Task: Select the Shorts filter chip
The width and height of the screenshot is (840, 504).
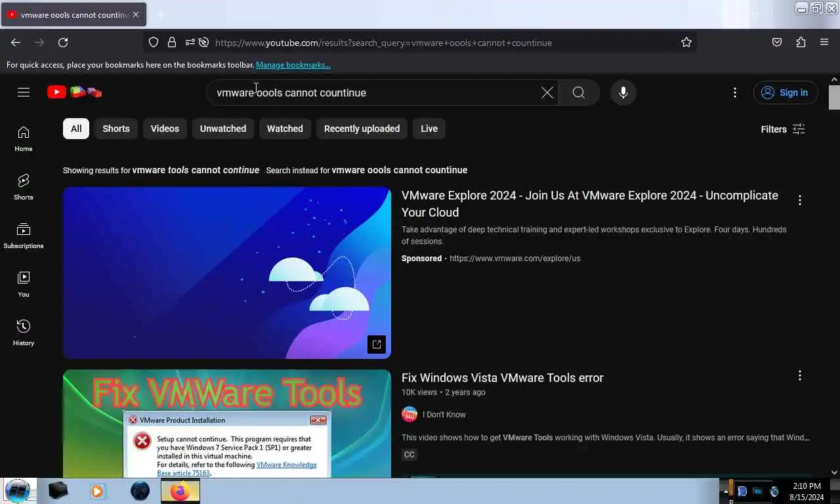Action: tap(116, 129)
